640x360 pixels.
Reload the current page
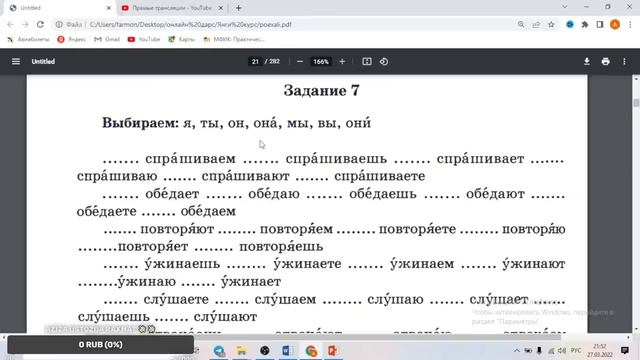[40, 24]
